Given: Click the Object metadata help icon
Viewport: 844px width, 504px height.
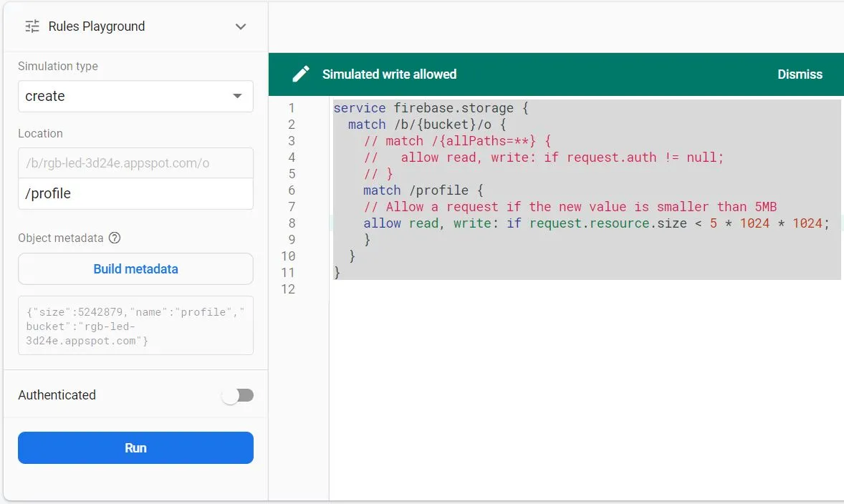Looking at the screenshot, I should [115, 238].
